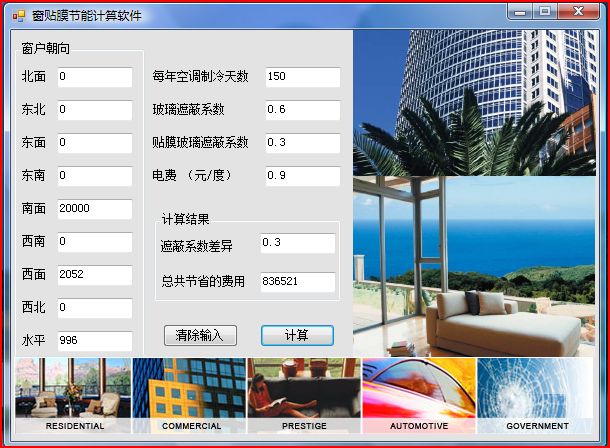
Task: Click the application icon in title bar
Action: click(x=19, y=16)
